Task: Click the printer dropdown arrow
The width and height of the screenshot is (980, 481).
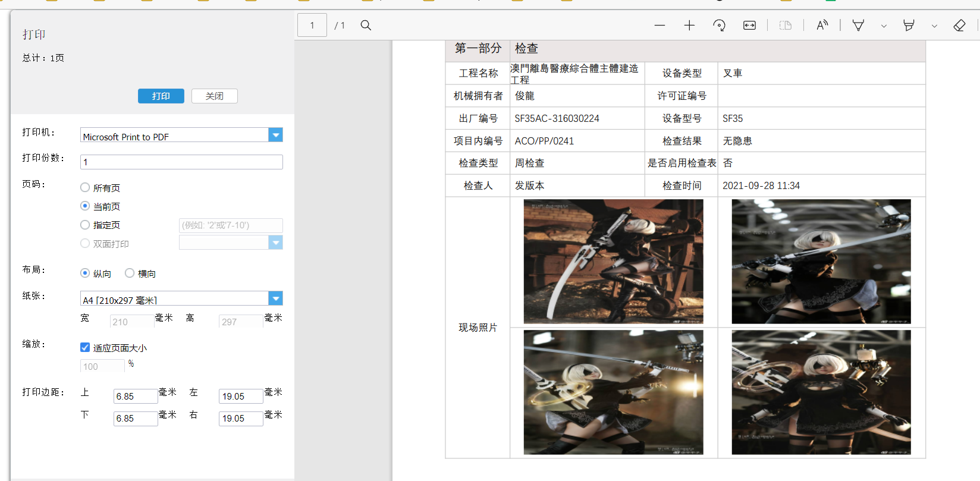Action: click(x=276, y=135)
